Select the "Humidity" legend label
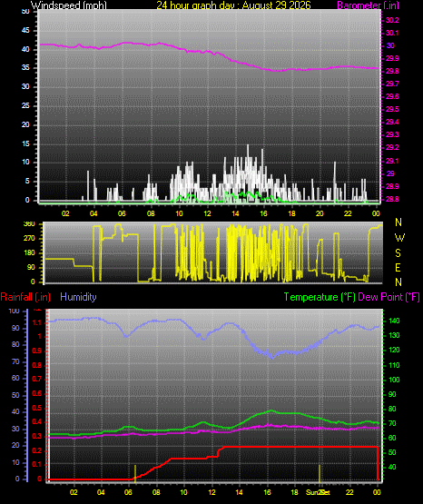 point(78,297)
